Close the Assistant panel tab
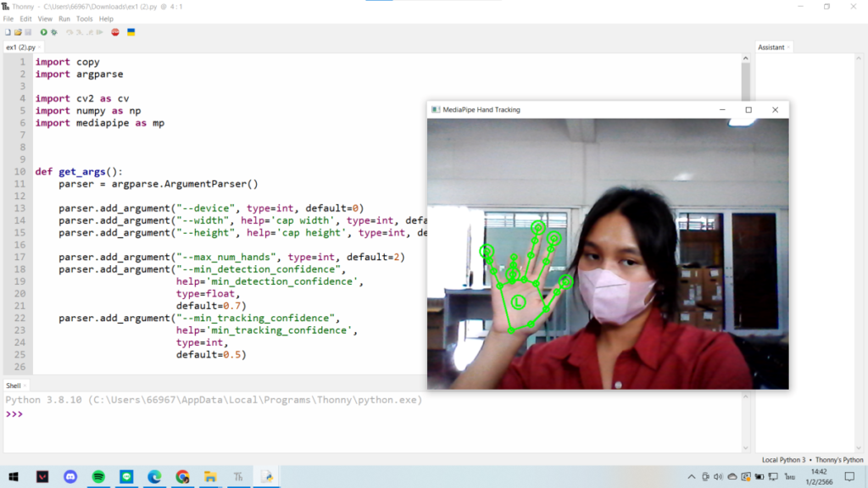The width and height of the screenshot is (868, 488). coord(788,47)
